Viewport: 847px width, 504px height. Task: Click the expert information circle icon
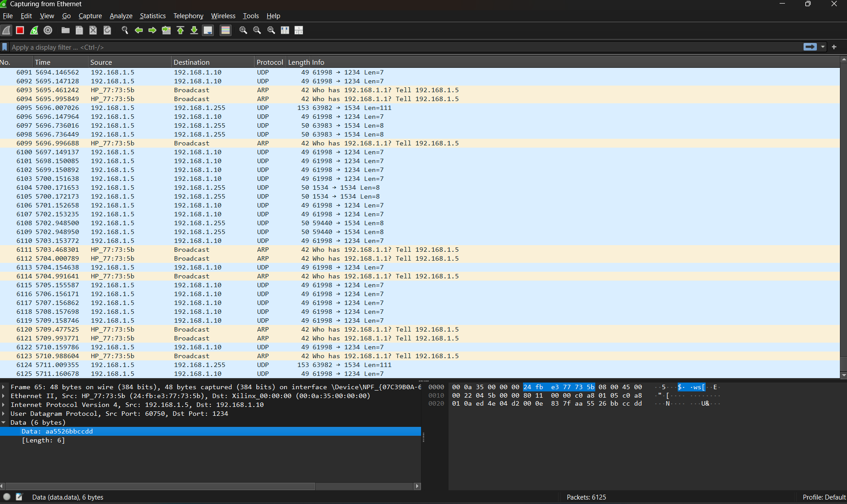tap(7, 497)
